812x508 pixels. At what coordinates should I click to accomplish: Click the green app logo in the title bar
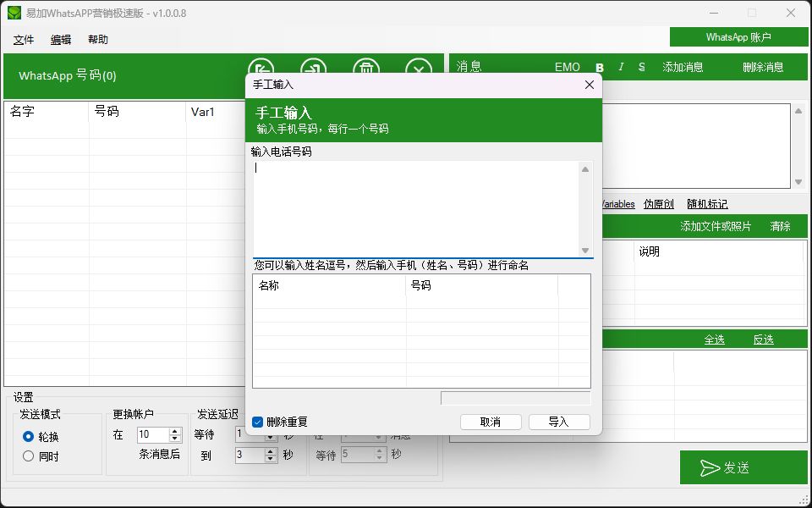[14, 13]
